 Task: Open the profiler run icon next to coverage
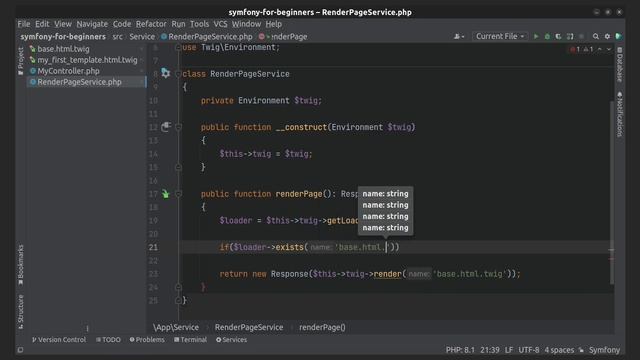click(x=570, y=37)
